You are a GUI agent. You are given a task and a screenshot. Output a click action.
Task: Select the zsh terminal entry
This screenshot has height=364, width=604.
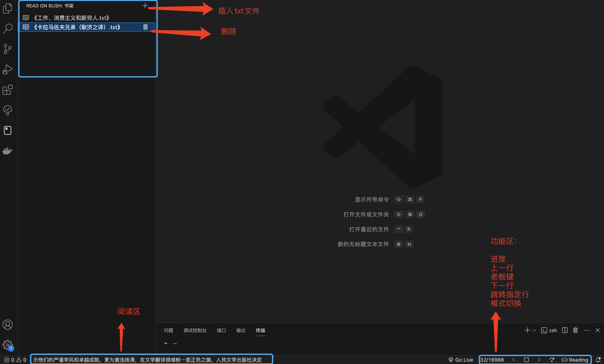[549, 330]
